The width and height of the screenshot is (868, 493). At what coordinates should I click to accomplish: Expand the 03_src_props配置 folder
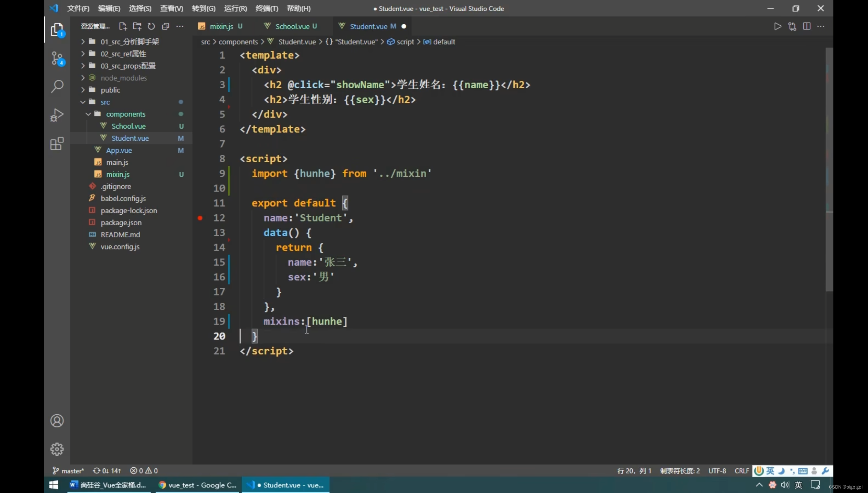[128, 66]
